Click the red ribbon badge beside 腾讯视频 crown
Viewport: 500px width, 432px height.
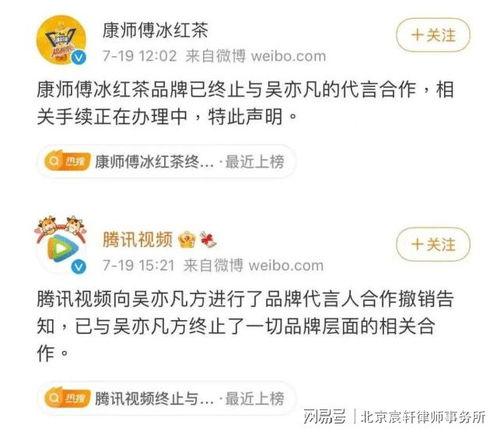208,239
